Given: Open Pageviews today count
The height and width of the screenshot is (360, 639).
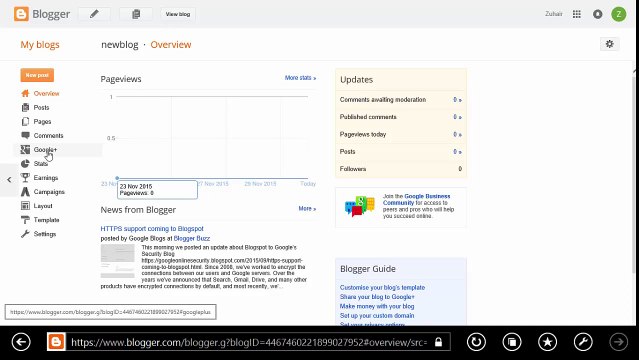Looking at the screenshot, I should coord(457,135).
